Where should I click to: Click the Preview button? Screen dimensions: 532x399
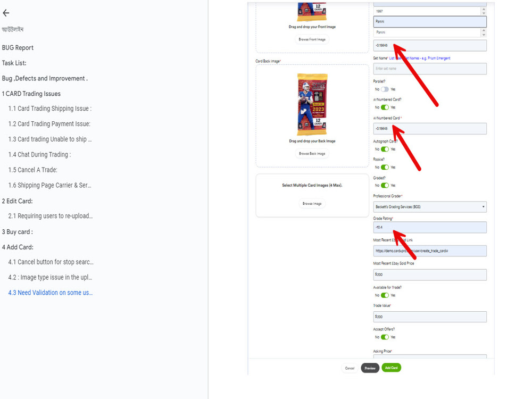pos(370,368)
